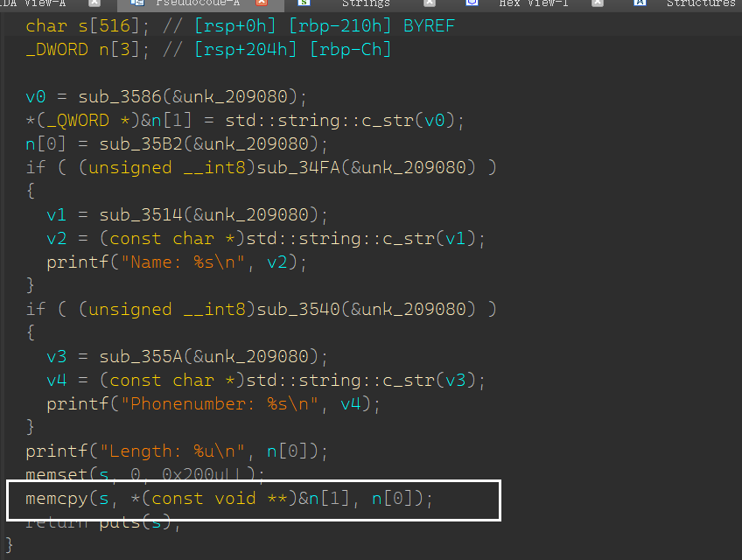
Task: Click the Structures tab icon
Action: pos(640,3)
